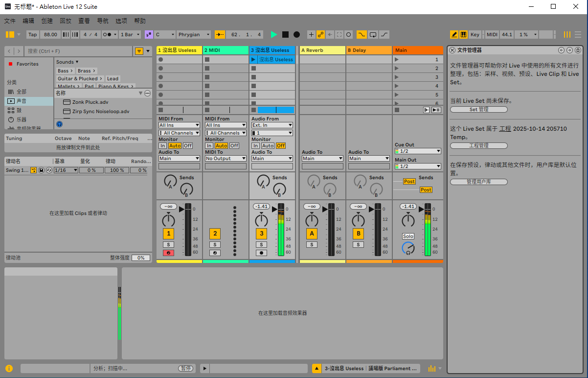Disarm track 1 record arm button
The image size is (588, 378).
pyautogui.click(x=168, y=253)
